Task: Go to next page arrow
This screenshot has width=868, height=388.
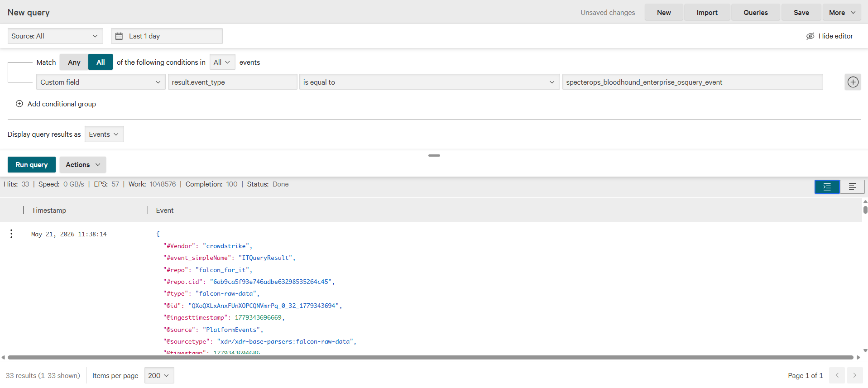Action: pos(854,375)
